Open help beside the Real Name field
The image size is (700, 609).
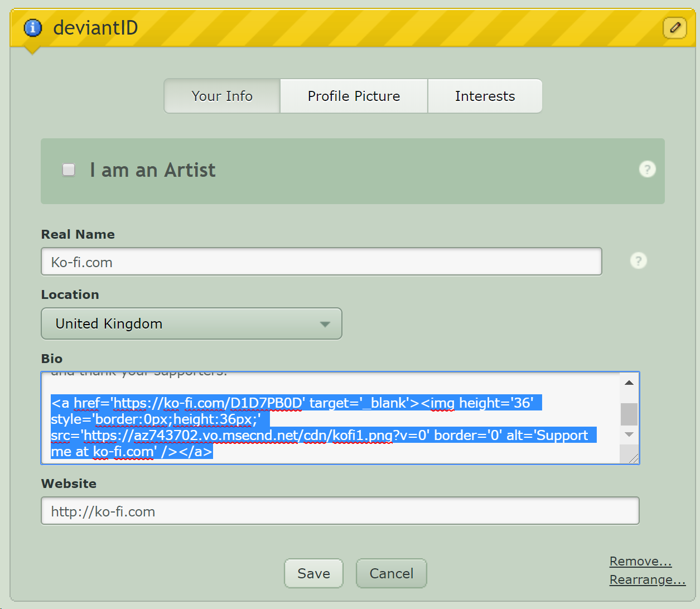point(638,260)
